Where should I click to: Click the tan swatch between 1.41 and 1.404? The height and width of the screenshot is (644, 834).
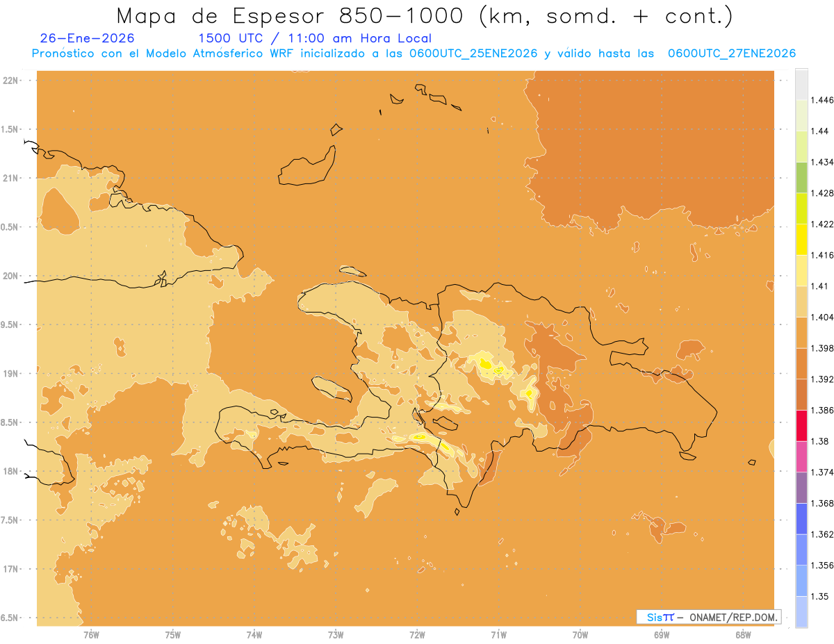coord(801,302)
